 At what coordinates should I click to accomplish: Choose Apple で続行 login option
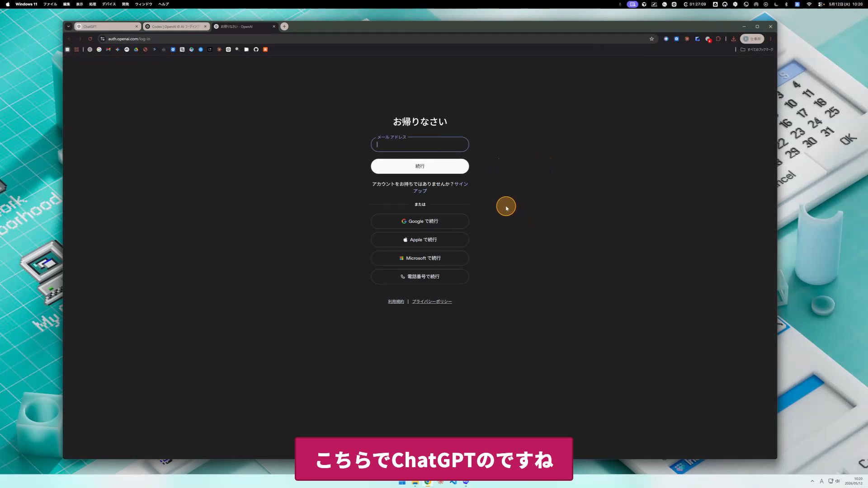coord(420,240)
